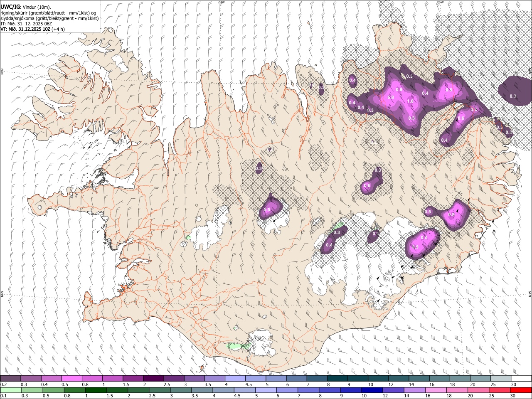
Task: Pick the 3.5 lavender swatch in upper legend
Action: [x=214, y=379]
